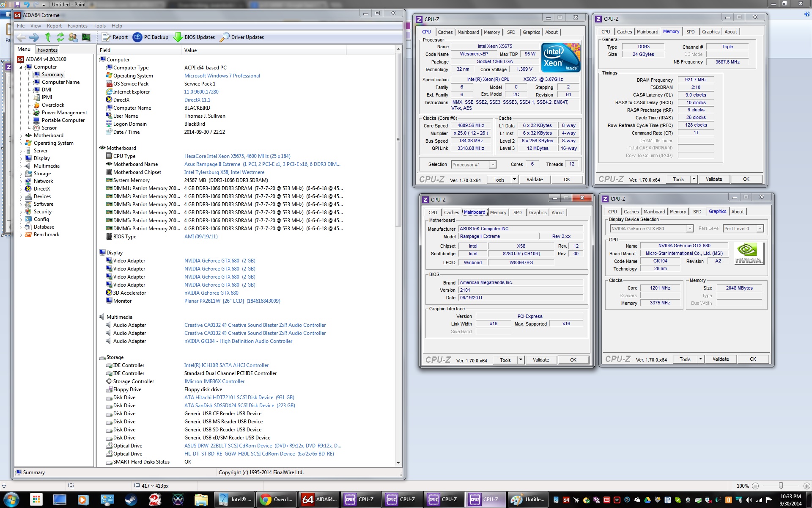
Task: Open SPD tab in Memory CPU-Z window
Action: tap(690, 32)
